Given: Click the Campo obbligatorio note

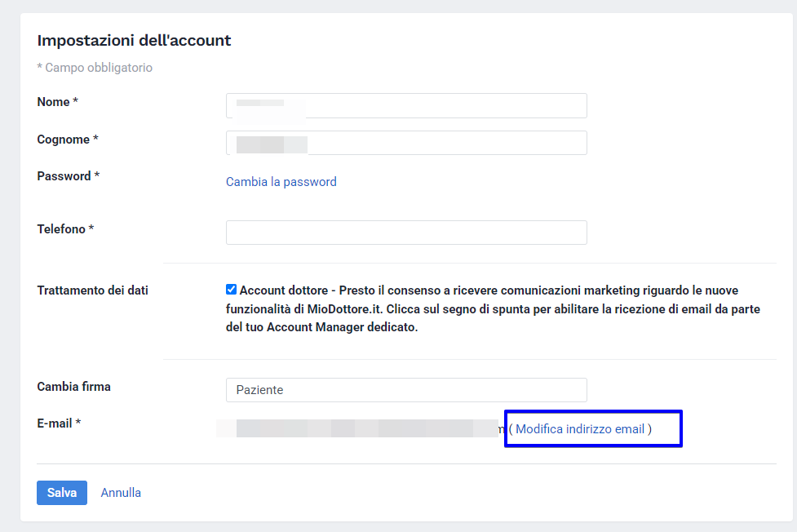Looking at the screenshot, I should click(95, 68).
